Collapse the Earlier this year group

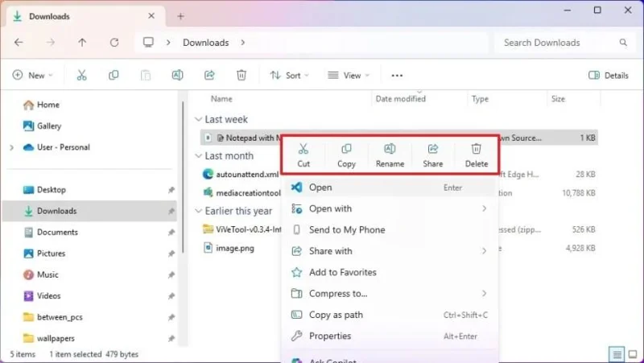click(x=198, y=211)
